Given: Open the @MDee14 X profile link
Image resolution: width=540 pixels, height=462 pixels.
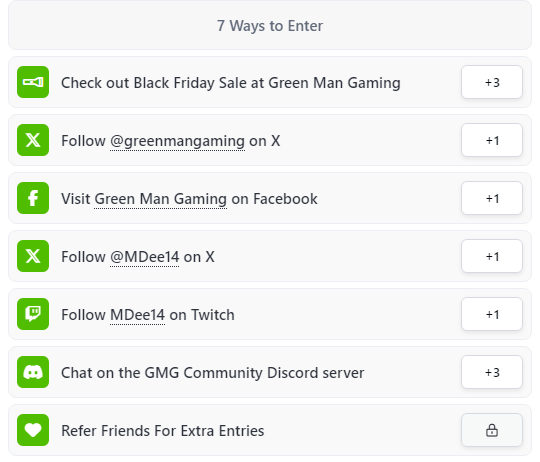Looking at the screenshot, I should pyautogui.click(x=144, y=257).
